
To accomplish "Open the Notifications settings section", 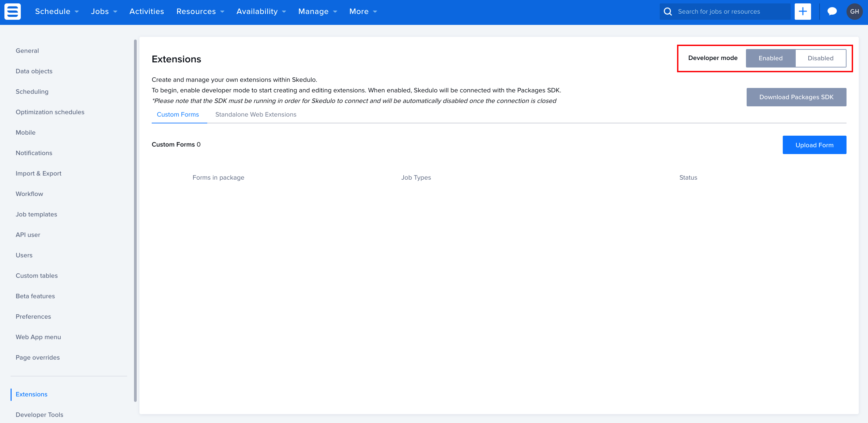I will tap(34, 153).
